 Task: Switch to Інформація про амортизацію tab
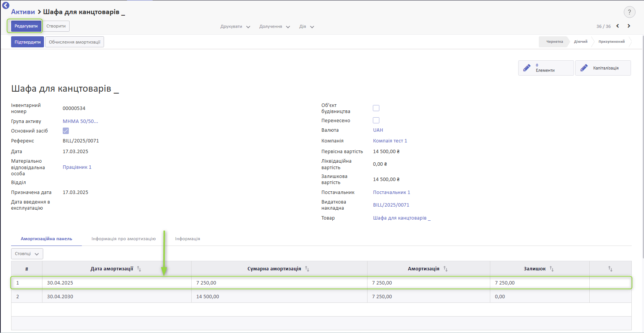click(124, 239)
